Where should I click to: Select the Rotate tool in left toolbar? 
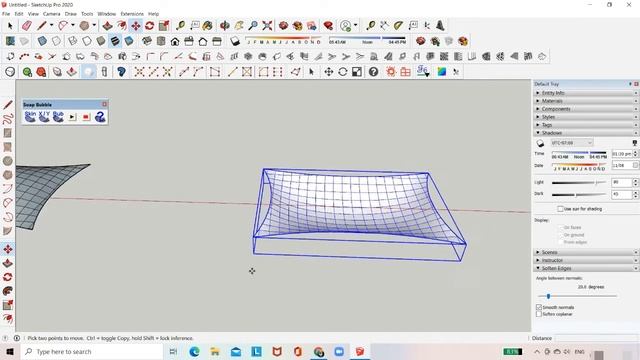[x=7, y=277]
